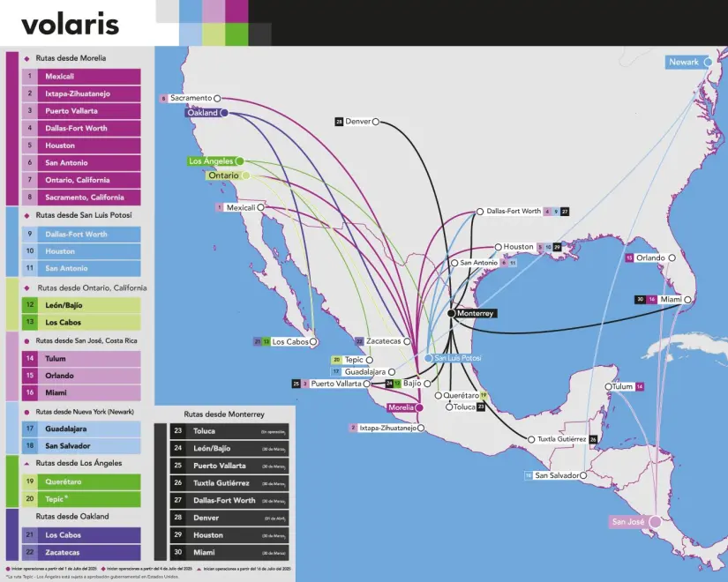Click legend row 13 Los Cabos
The image size is (728, 582).
click(81, 322)
